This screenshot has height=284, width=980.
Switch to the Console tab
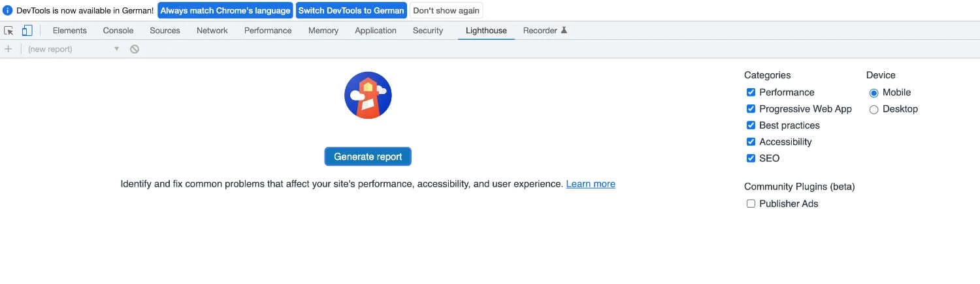tap(118, 31)
